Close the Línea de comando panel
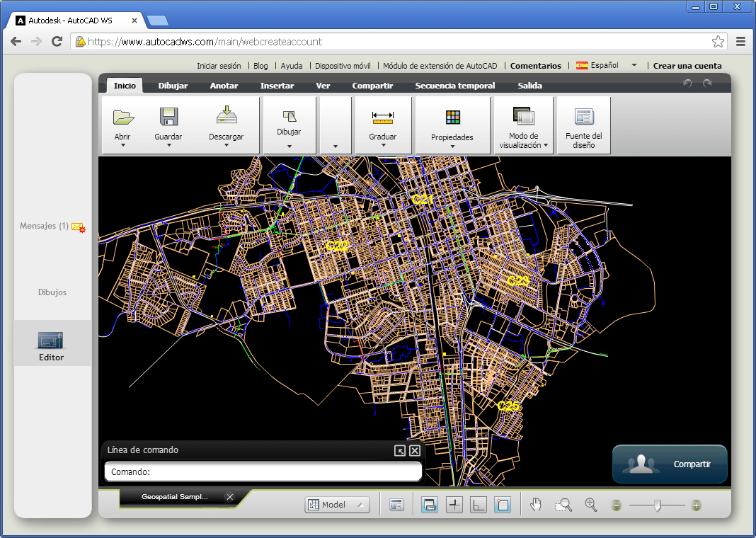This screenshot has width=756, height=538. [415, 450]
